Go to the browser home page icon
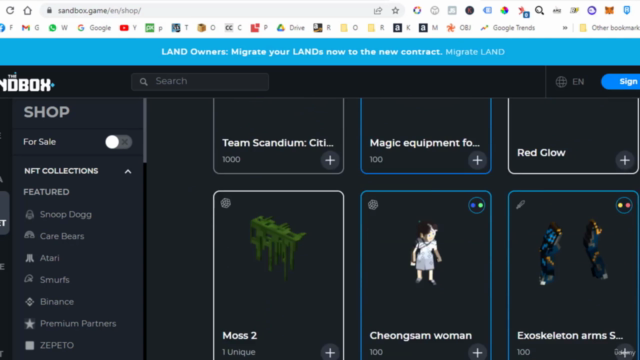The image size is (640, 360). pyautogui.click(x=27, y=11)
